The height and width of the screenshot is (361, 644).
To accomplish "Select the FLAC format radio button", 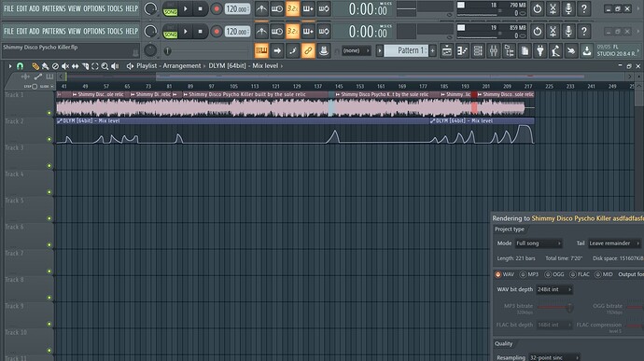I will coord(572,274).
